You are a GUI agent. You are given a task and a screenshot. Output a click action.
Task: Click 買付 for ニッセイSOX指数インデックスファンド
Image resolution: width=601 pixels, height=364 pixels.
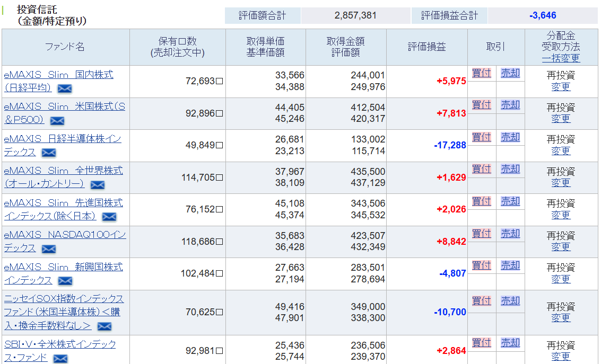click(482, 301)
